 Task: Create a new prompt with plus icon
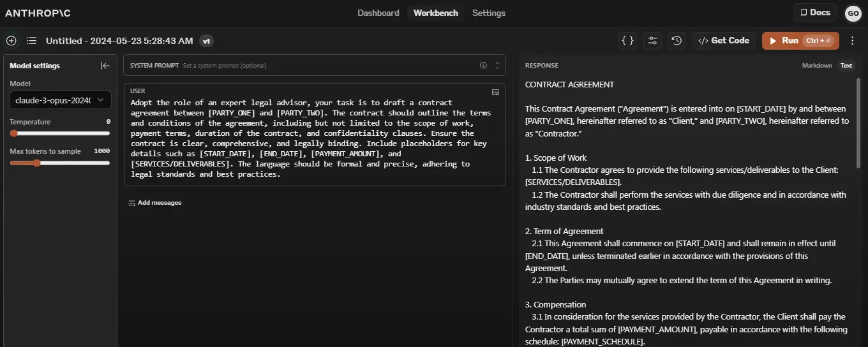pos(11,41)
